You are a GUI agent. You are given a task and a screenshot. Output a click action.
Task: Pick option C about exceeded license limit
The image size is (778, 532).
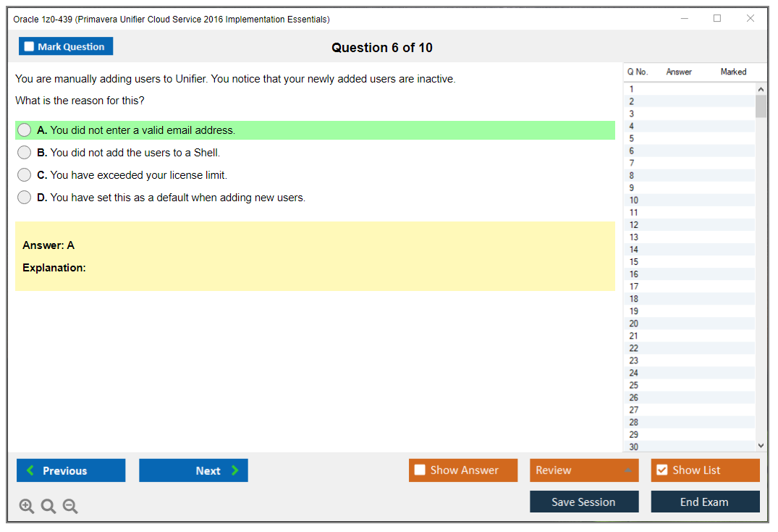tap(25, 175)
